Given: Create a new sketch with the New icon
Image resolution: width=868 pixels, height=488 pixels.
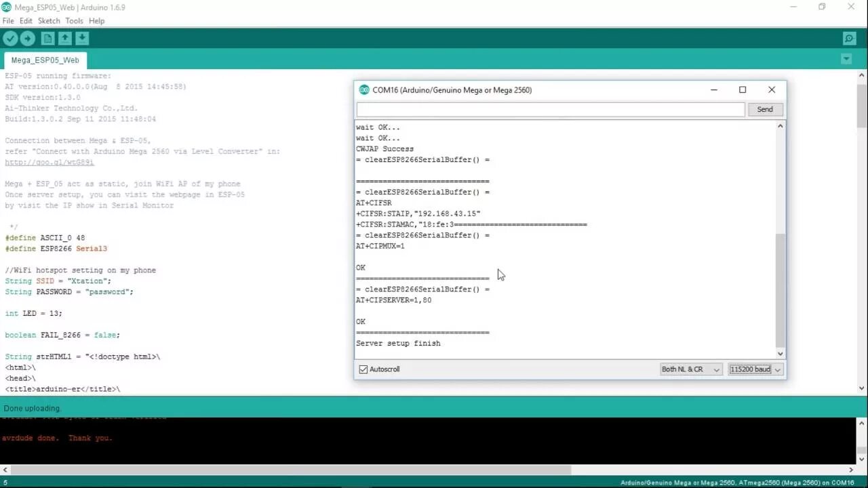Looking at the screenshot, I should 47,39.
